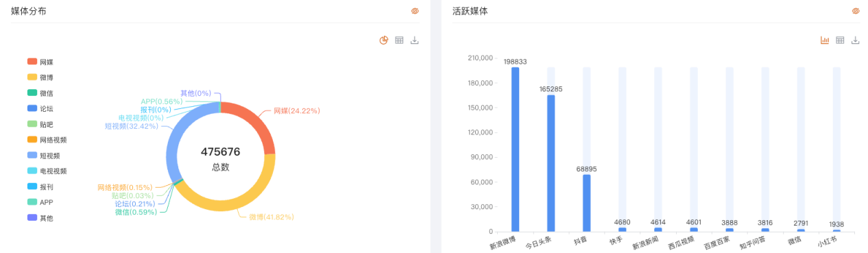Click the 媒体分布 panel title
The height and width of the screenshot is (253, 868).
pyautogui.click(x=29, y=11)
